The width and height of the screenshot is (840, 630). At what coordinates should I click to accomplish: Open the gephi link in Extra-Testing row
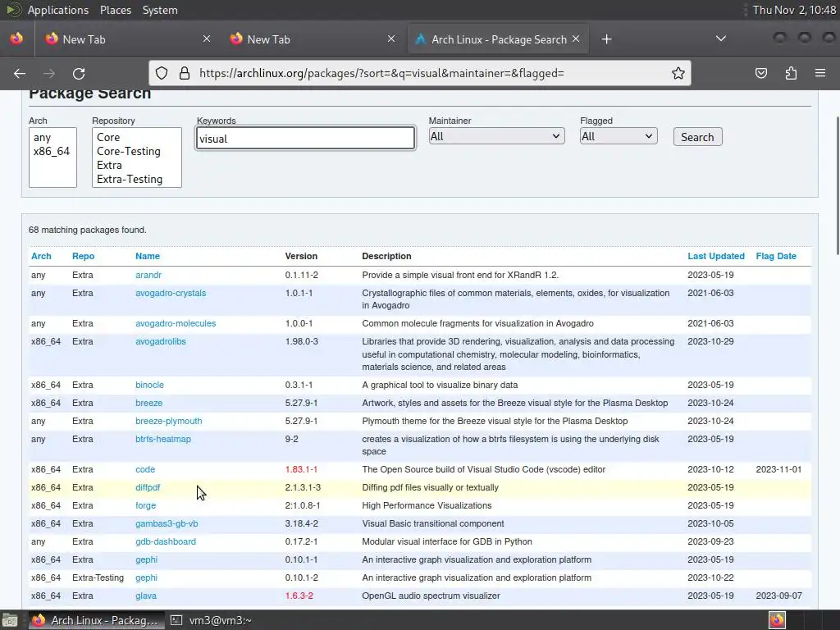[146, 577]
